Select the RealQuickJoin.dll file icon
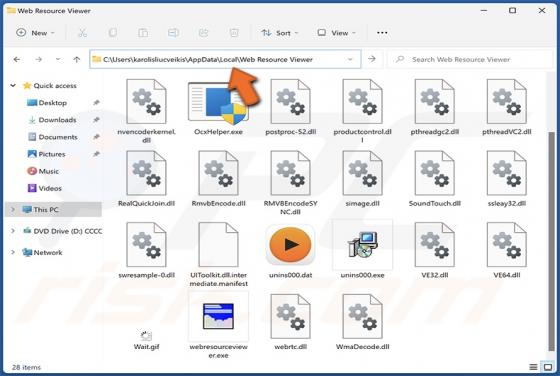 pos(146,173)
